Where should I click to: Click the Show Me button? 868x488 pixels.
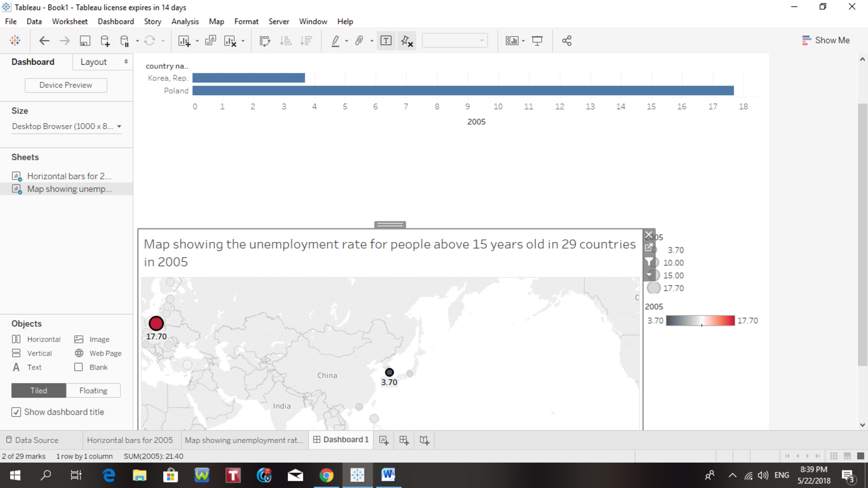coord(826,40)
